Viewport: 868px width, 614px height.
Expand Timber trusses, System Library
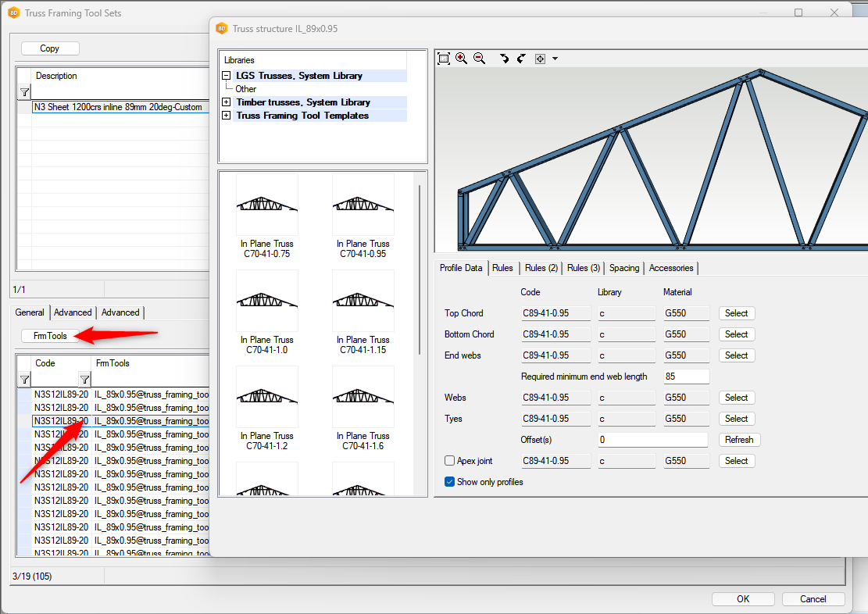(x=227, y=102)
